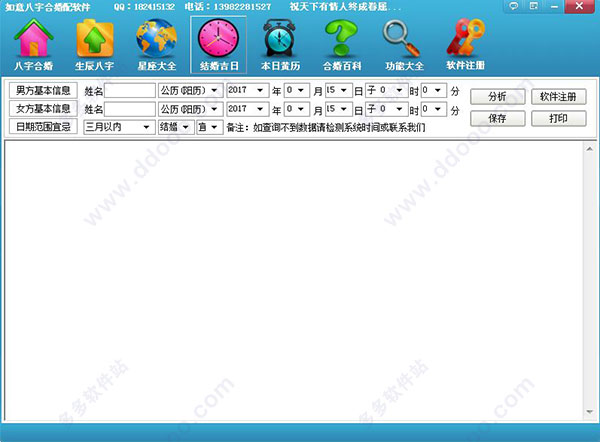Click the results scrollbar down arrow

[x=589, y=412]
